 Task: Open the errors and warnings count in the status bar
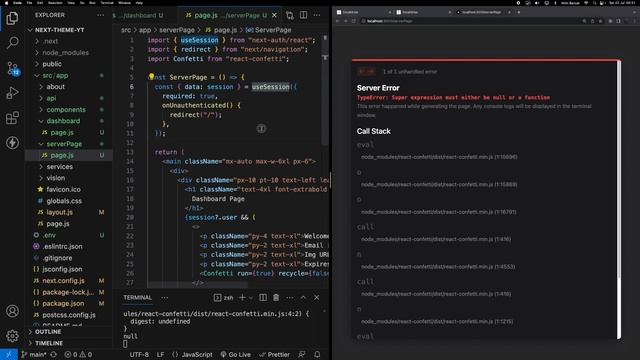tap(78, 354)
